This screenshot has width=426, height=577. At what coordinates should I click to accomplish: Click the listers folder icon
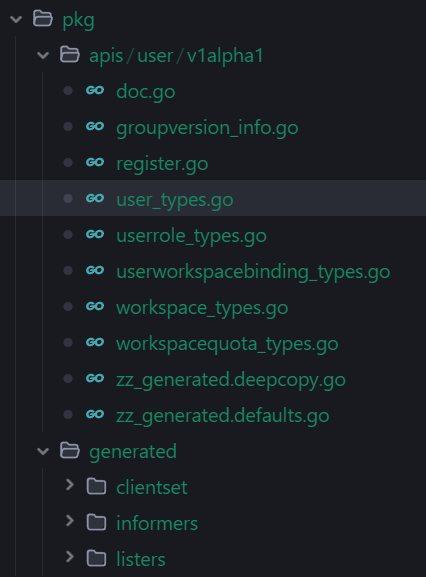point(96,558)
